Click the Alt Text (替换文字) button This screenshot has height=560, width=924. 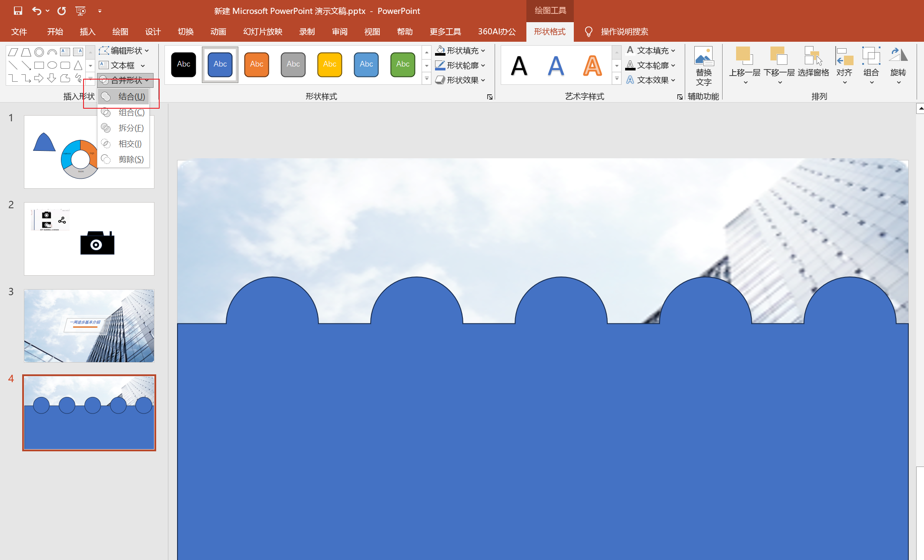[703, 65]
